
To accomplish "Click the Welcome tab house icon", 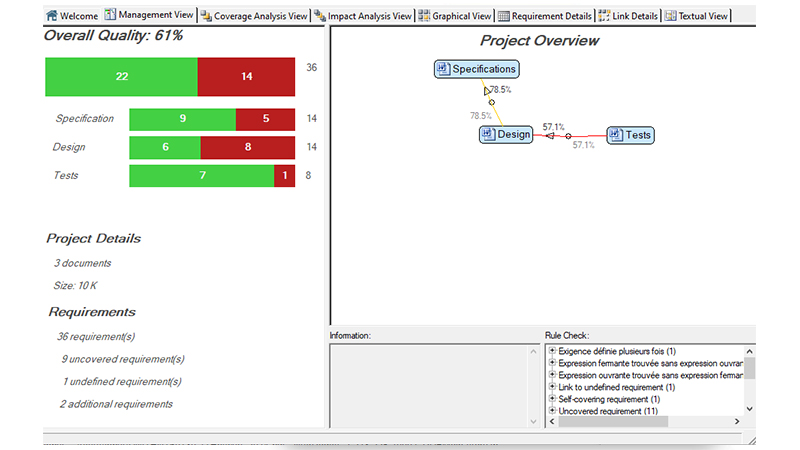I will 51,16.
